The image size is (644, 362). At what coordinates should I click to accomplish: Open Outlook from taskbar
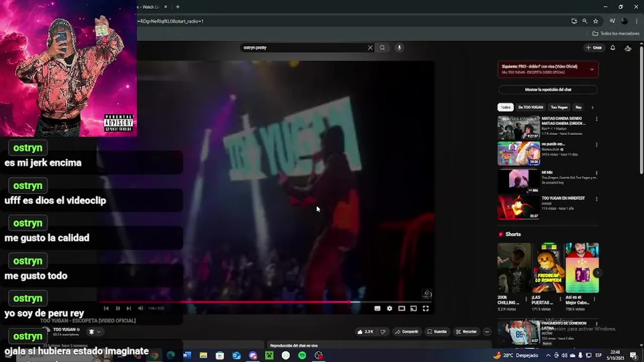point(236,355)
